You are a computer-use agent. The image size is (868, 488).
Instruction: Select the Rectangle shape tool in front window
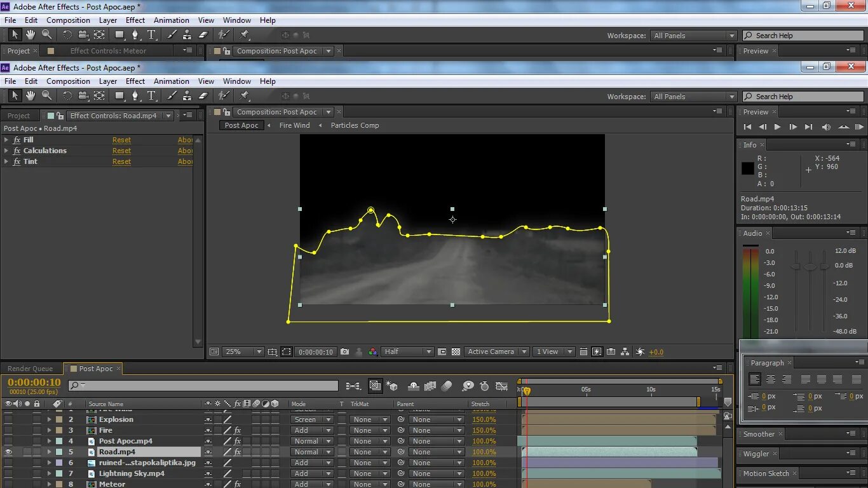coord(119,96)
